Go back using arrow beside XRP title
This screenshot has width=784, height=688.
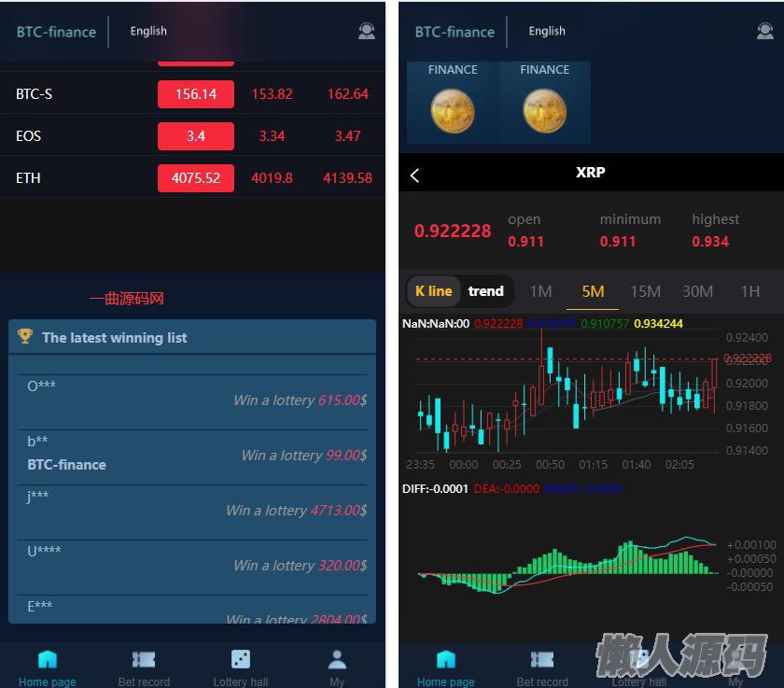(x=414, y=175)
